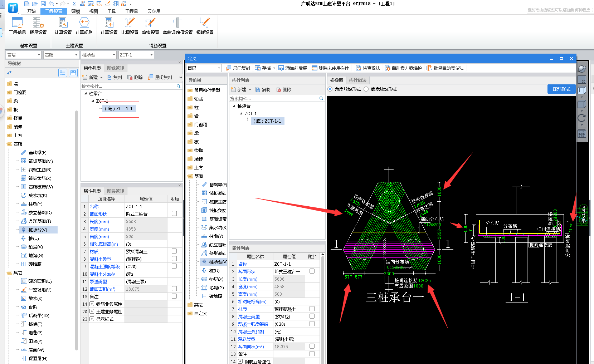Click 泵送类型 link in 定义 property list
Screen dimensions: 594x364
[x=247, y=339]
